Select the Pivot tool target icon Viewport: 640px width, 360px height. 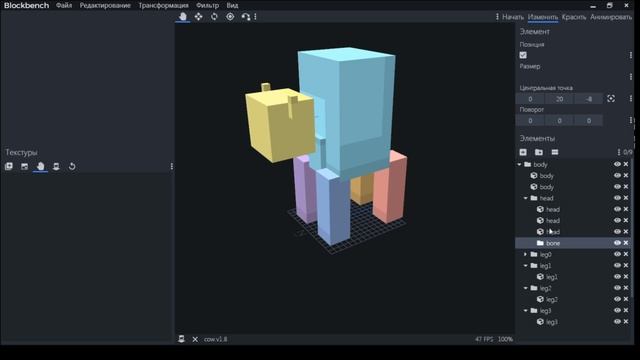pos(230,17)
